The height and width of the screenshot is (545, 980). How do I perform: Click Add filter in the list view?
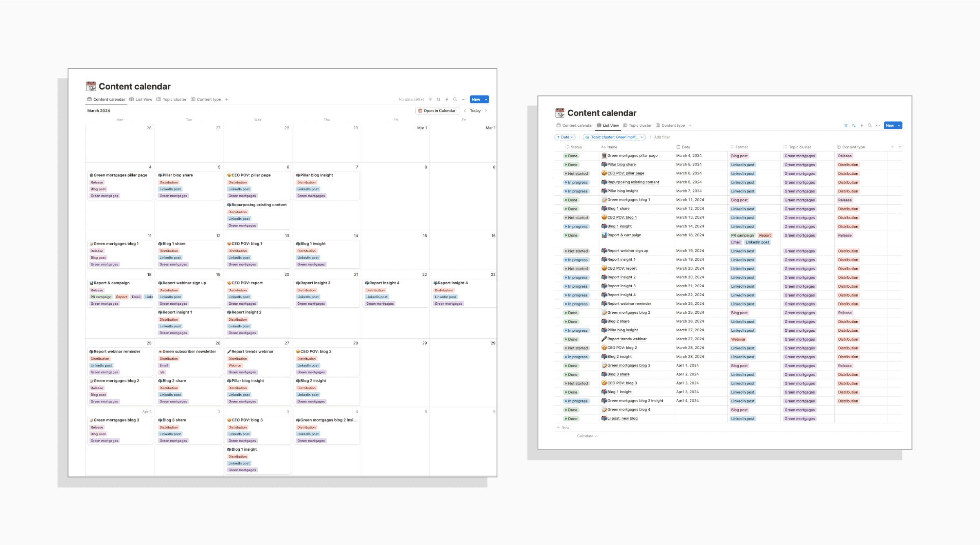(x=659, y=137)
